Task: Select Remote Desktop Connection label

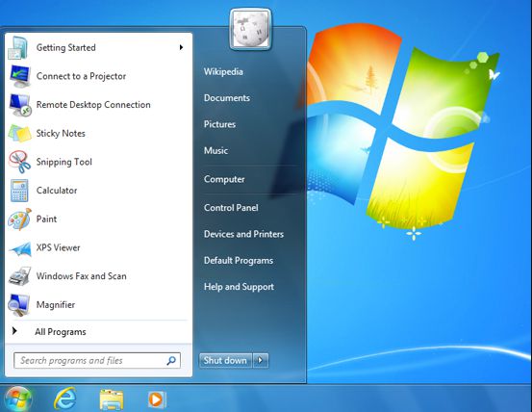Action: [x=93, y=105]
